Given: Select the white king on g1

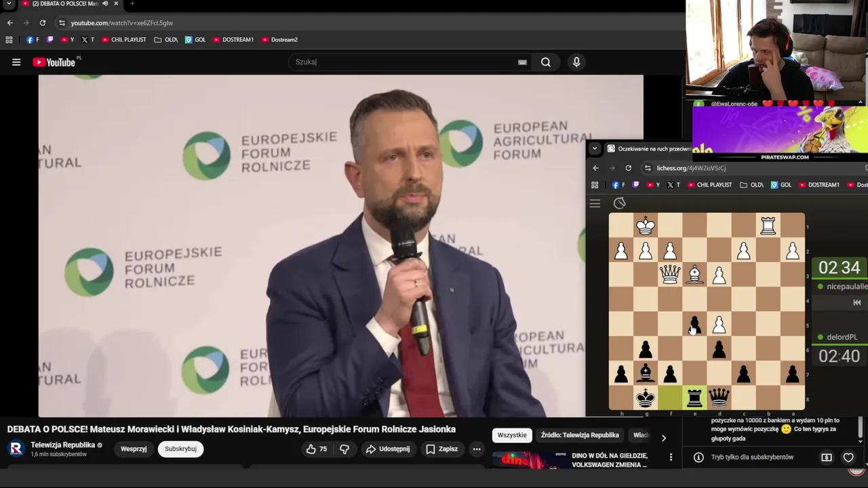Looking at the screenshot, I should (646, 226).
